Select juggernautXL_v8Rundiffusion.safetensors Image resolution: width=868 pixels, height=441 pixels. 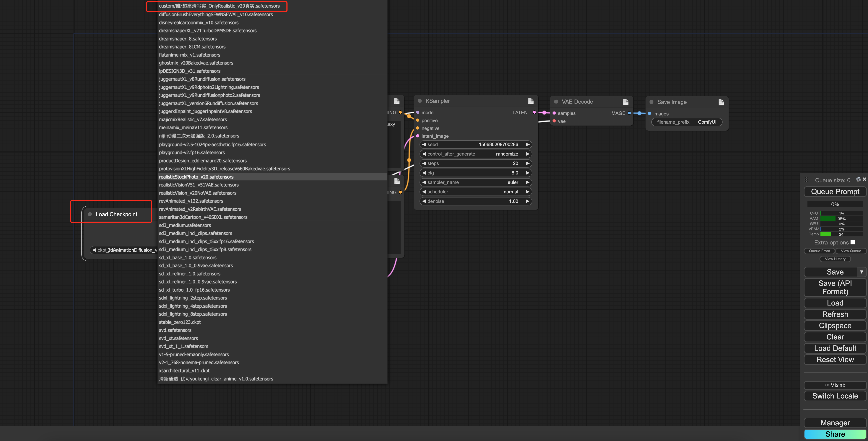(x=272, y=79)
